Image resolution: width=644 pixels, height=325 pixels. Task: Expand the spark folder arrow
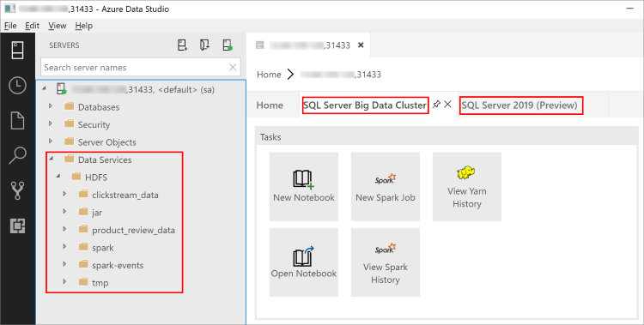click(x=64, y=247)
